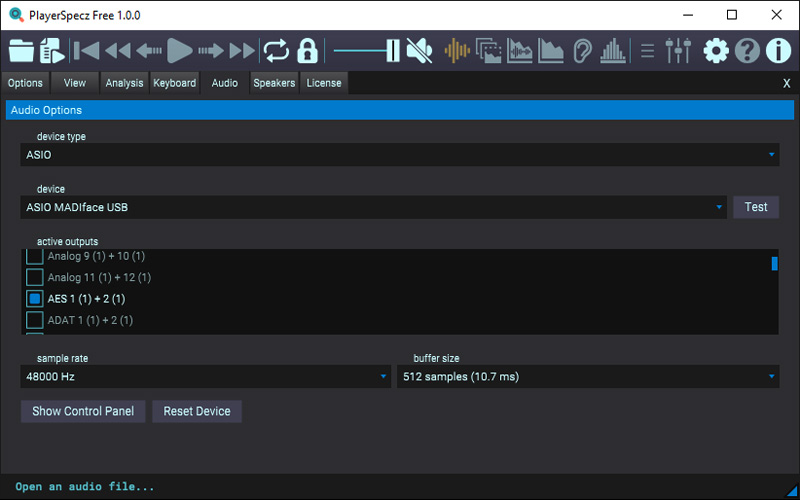This screenshot has width=800, height=500.
Task: Click the Show Control Panel button
Action: pyautogui.click(x=84, y=411)
